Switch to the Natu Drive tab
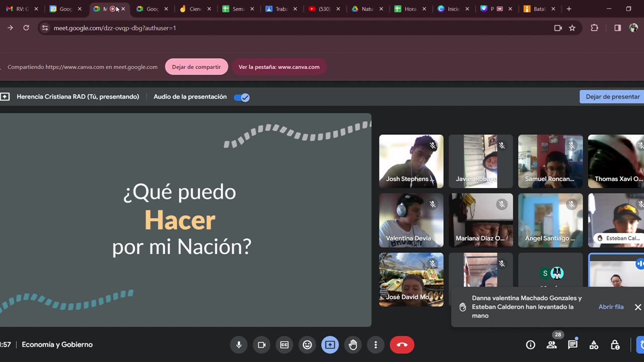This screenshot has width=644, height=362. pyautogui.click(x=367, y=9)
